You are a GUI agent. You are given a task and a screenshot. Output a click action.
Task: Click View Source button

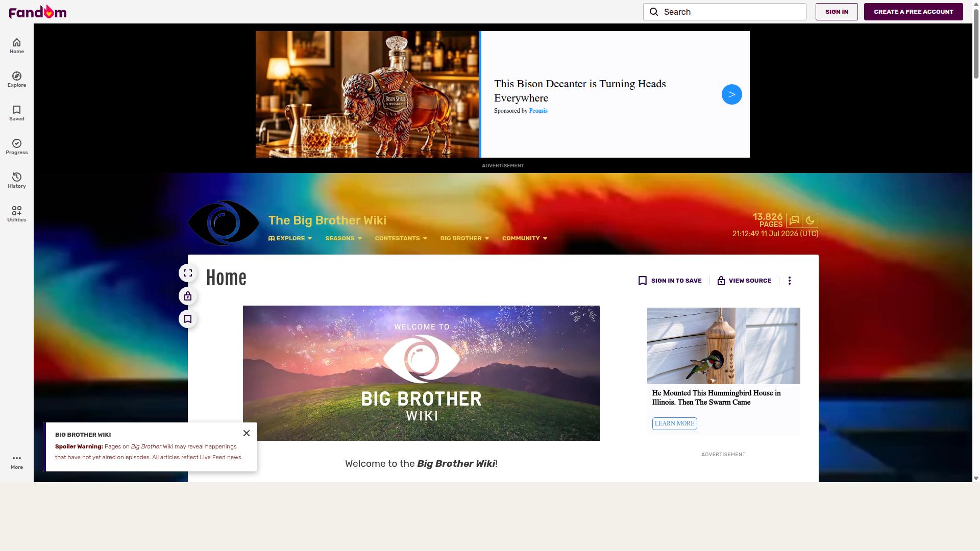pyautogui.click(x=744, y=281)
